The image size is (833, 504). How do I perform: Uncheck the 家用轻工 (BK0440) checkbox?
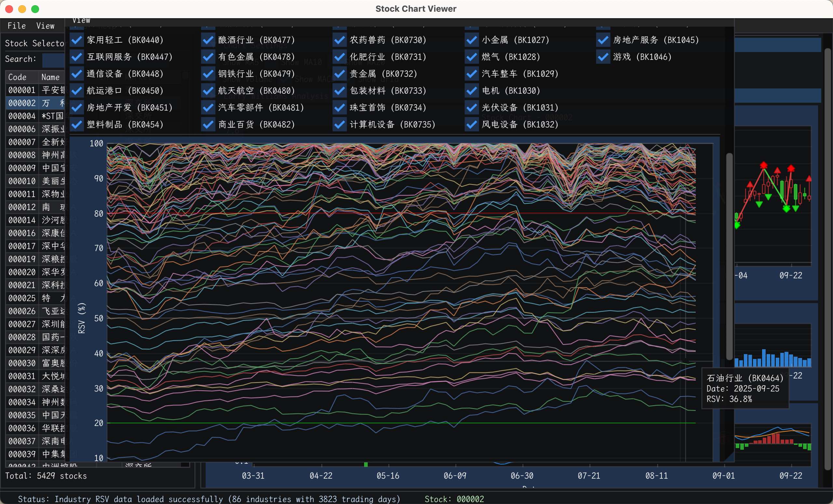(x=77, y=40)
